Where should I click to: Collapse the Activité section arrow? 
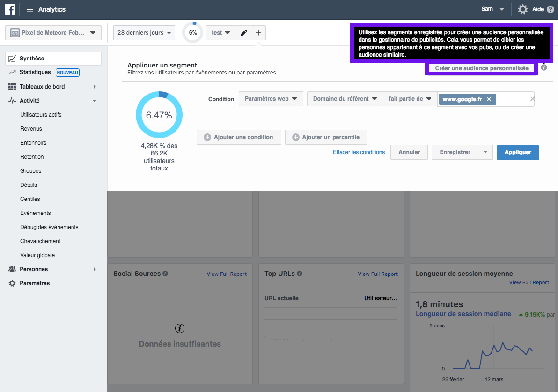95,101
